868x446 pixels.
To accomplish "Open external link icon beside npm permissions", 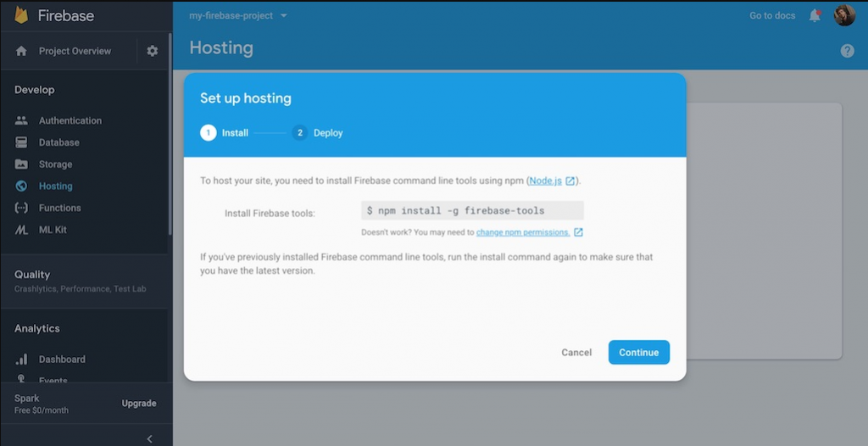I will pyautogui.click(x=578, y=232).
